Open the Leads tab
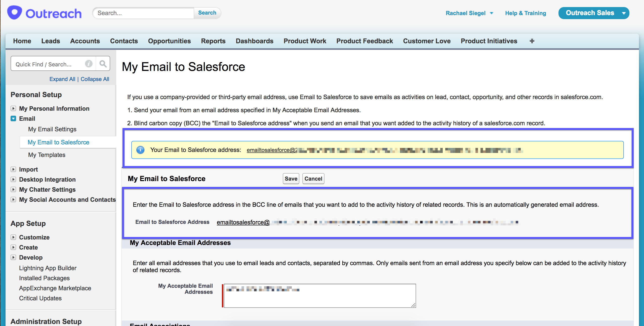Screen dimensions: 644x326 [x=51, y=41]
